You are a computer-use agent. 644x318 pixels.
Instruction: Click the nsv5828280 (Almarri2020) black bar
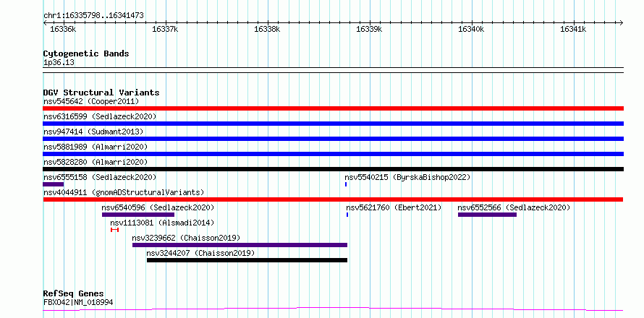333,169
